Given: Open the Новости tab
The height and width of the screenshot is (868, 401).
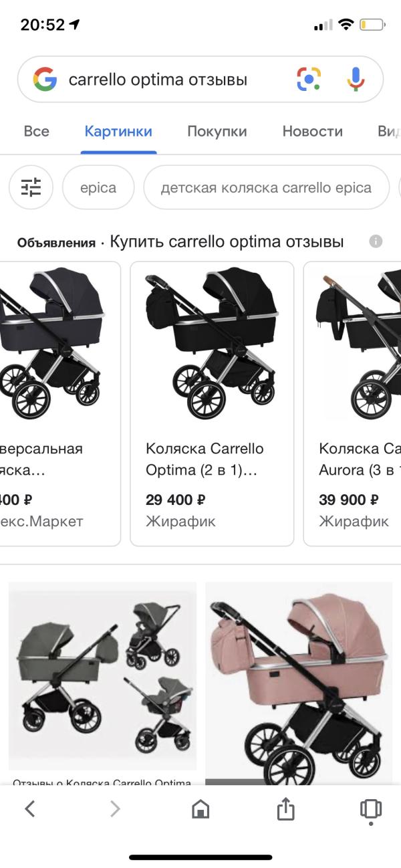Looking at the screenshot, I should (312, 131).
